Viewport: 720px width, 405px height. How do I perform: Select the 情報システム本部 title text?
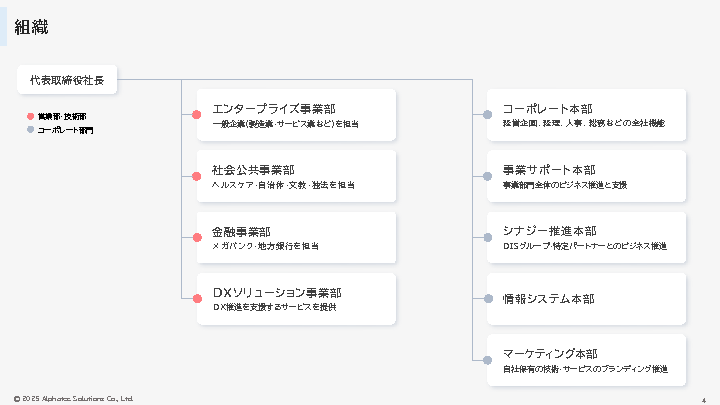[548, 299]
